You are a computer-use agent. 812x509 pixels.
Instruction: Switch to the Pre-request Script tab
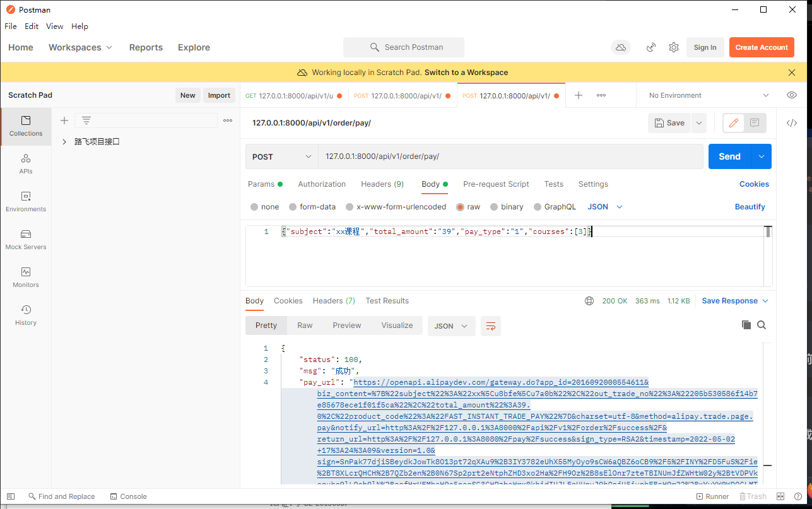point(496,184)
